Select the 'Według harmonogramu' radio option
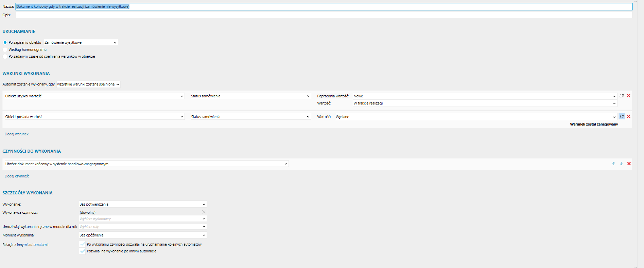The image size is (644, 268). (x=5, y=50)
